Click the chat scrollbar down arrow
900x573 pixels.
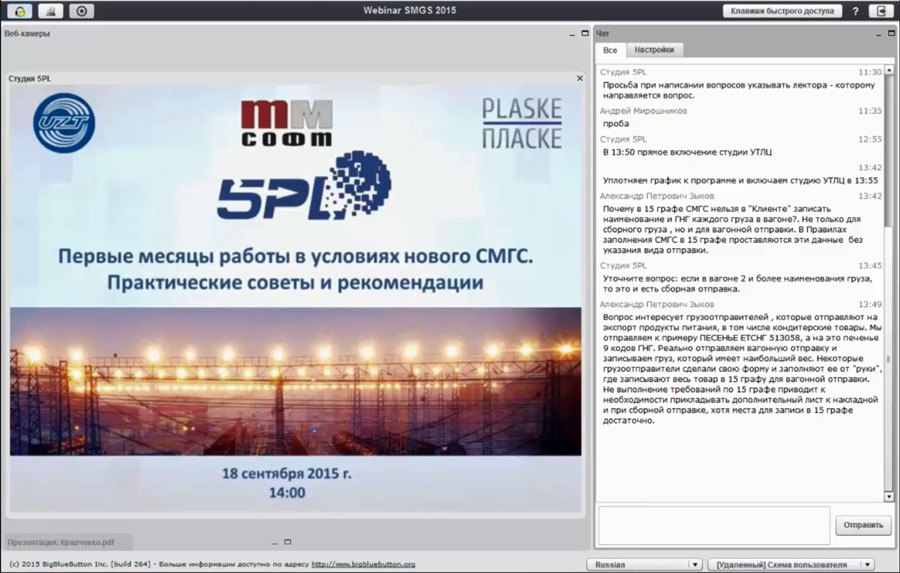point(889,496)
